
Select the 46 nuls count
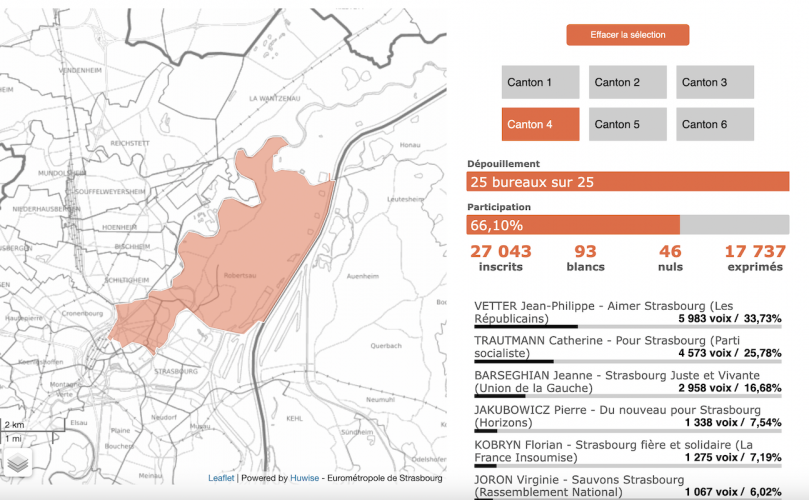click(670, 257)
